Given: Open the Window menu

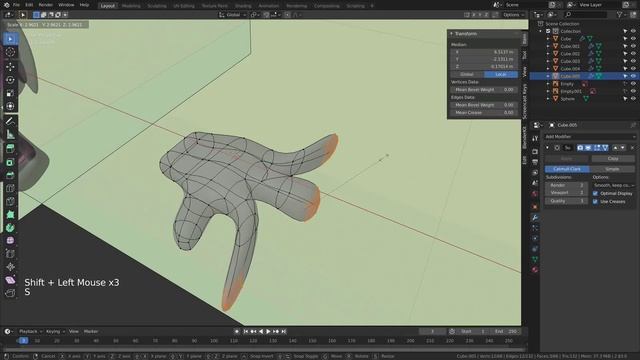Looking at the screenshot, I should pyautogui.click(x=66, y=5).
